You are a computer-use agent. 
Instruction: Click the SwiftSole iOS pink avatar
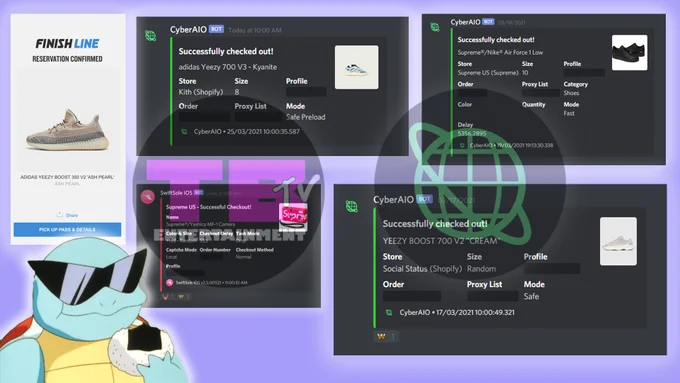tap(148, 196)
